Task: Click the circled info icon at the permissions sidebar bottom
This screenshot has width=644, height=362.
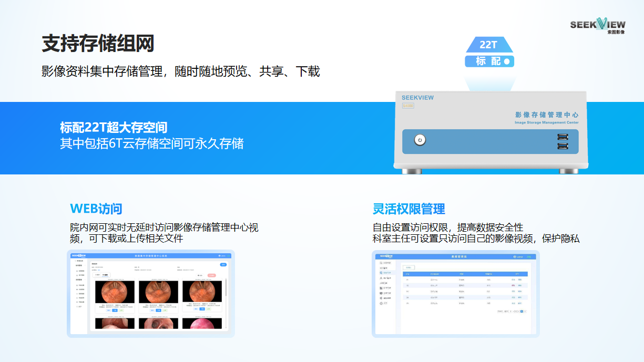Action: coord(381,304)
